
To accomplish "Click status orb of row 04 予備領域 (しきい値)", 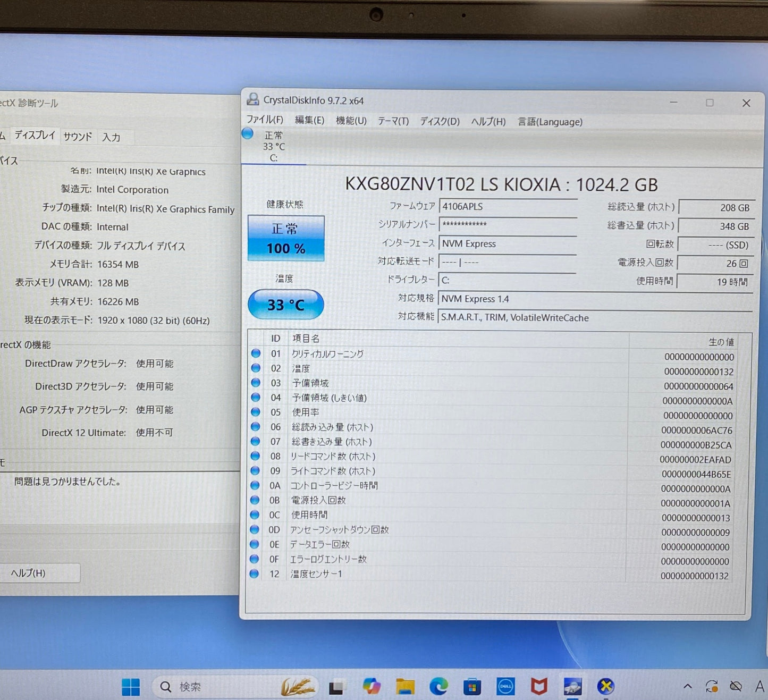I will [256, 397].
